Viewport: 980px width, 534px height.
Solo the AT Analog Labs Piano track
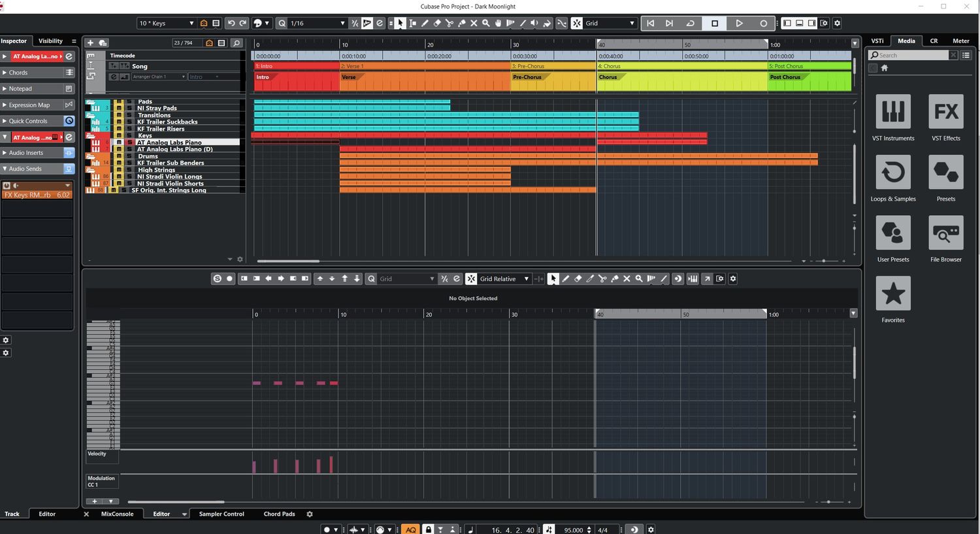point(129,142)
